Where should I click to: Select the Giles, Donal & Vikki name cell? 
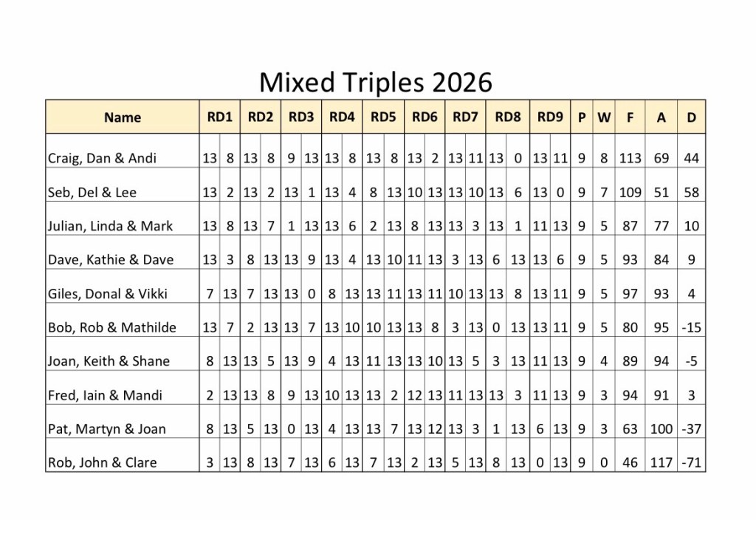tap(108, 293)
